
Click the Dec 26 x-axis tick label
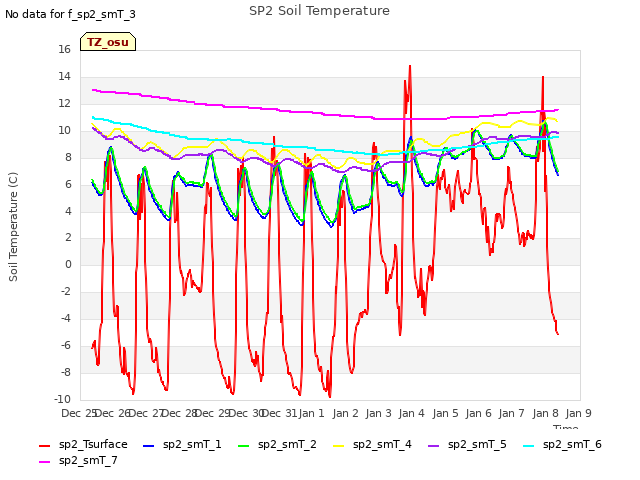click(x=112, y=413)
